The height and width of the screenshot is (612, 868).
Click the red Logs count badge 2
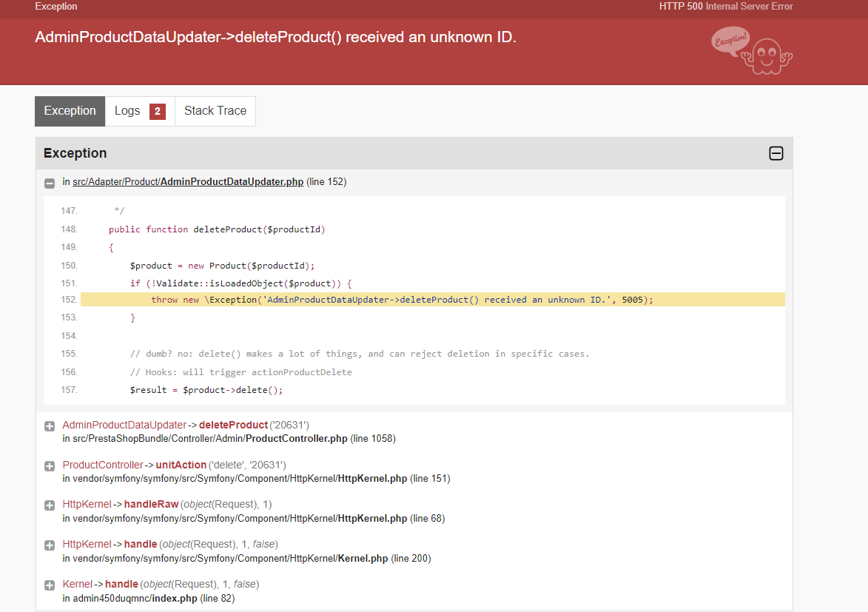point(157,111)
